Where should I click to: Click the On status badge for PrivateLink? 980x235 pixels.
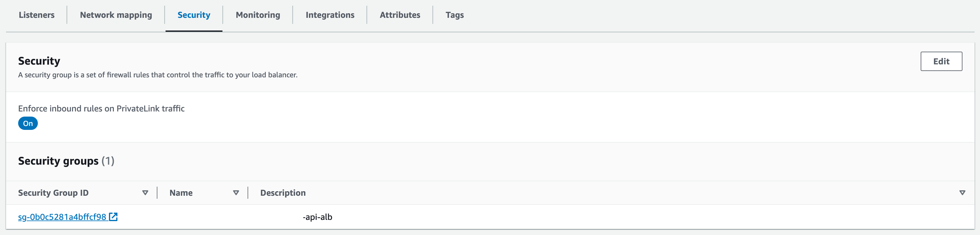[28, 123]
